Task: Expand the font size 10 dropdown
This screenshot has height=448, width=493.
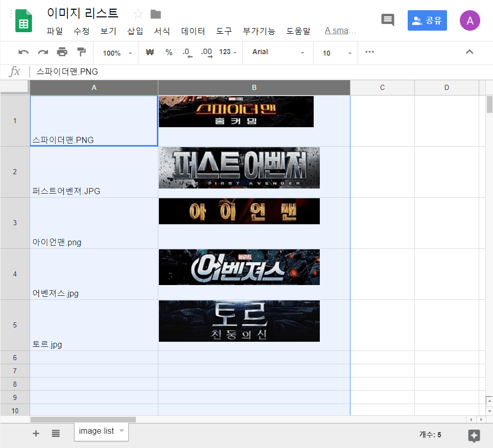Action: click(x=337, y=53)
